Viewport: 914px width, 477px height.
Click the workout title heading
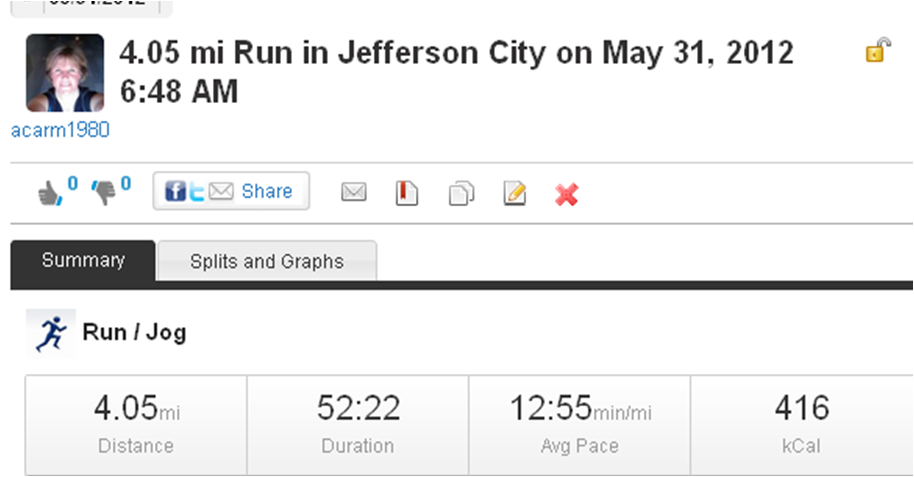pos(456,71)
